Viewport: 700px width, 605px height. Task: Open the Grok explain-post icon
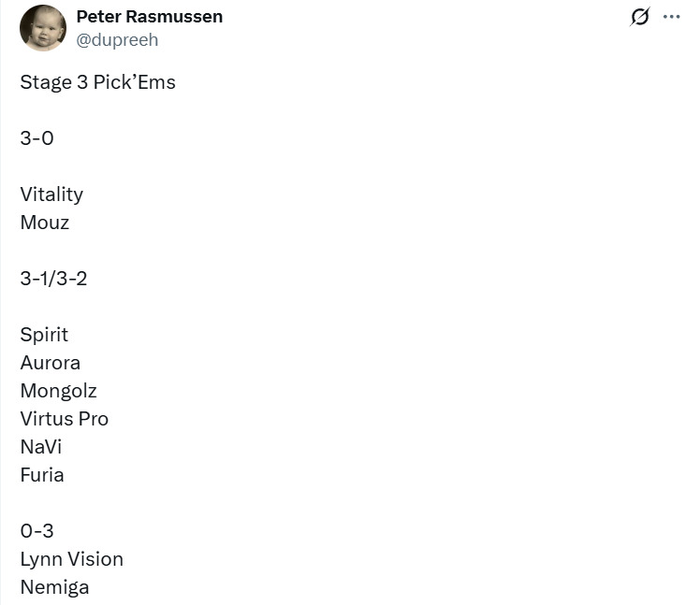[640, 17]
